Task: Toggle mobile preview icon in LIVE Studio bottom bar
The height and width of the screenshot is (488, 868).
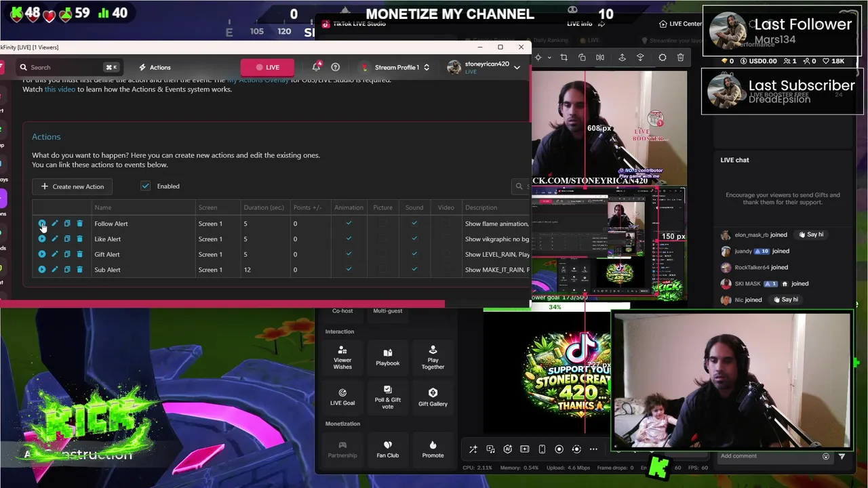Action: [x=542, y=449]
